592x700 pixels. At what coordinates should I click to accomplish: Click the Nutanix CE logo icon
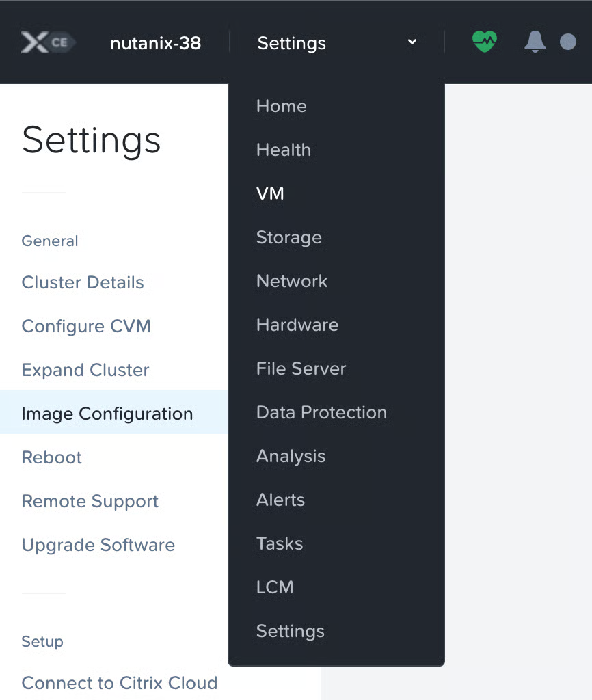[x=46, y=43]
